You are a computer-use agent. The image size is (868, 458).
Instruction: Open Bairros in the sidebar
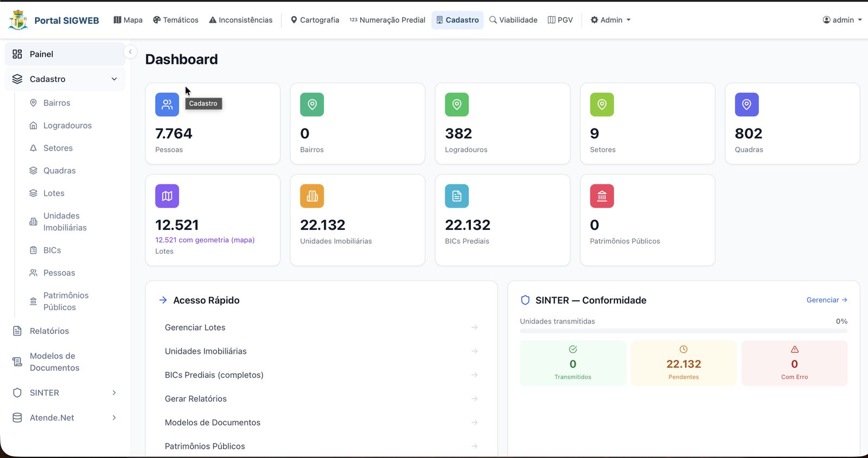pyautogui.click(x=57, y=103)
